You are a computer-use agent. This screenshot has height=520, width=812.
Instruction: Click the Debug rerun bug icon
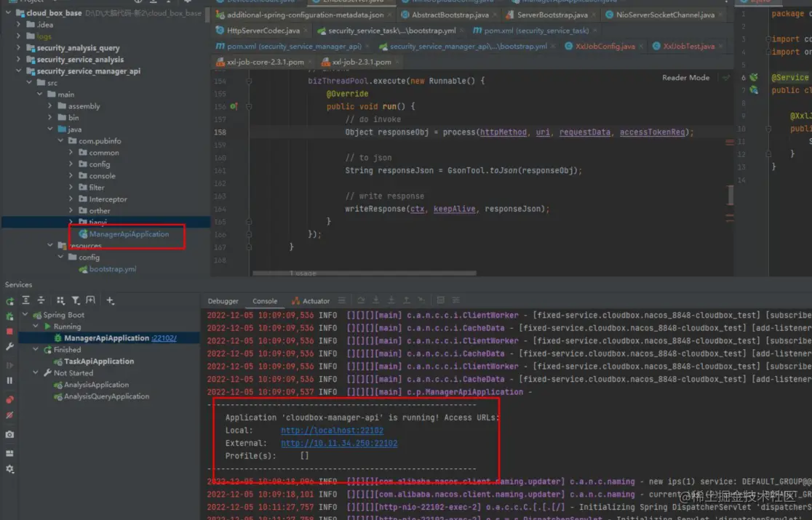[x=10, y=316]
